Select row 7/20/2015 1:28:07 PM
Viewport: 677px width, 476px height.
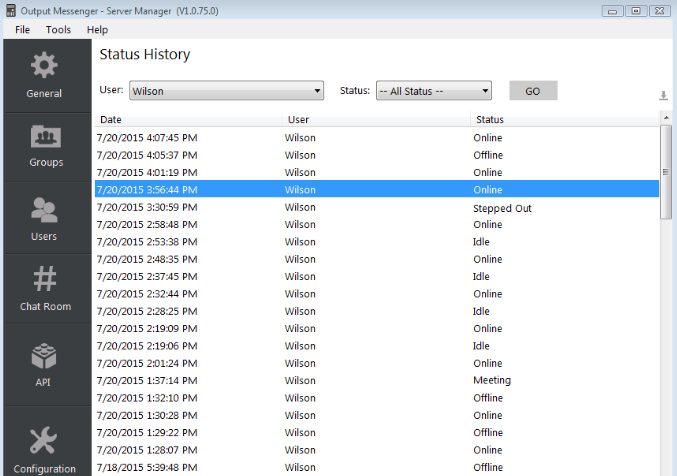(x=377, y=450)
